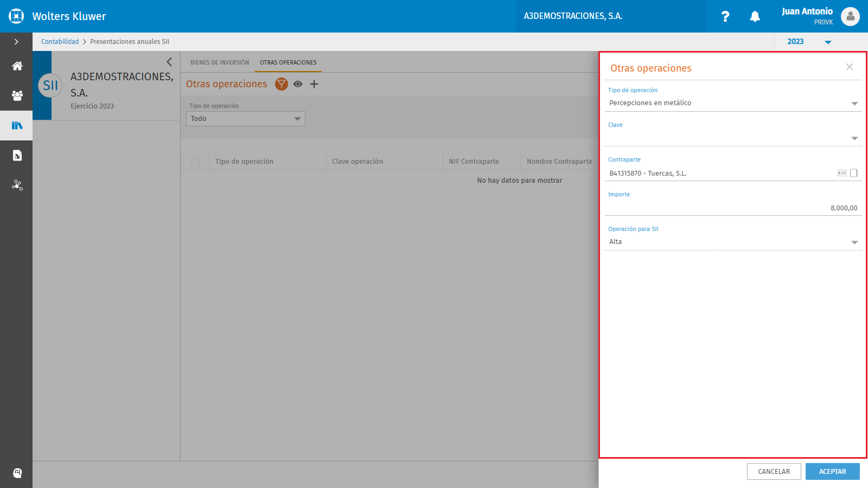Tick the select-all checkbox in the table header

click(195, 162)
